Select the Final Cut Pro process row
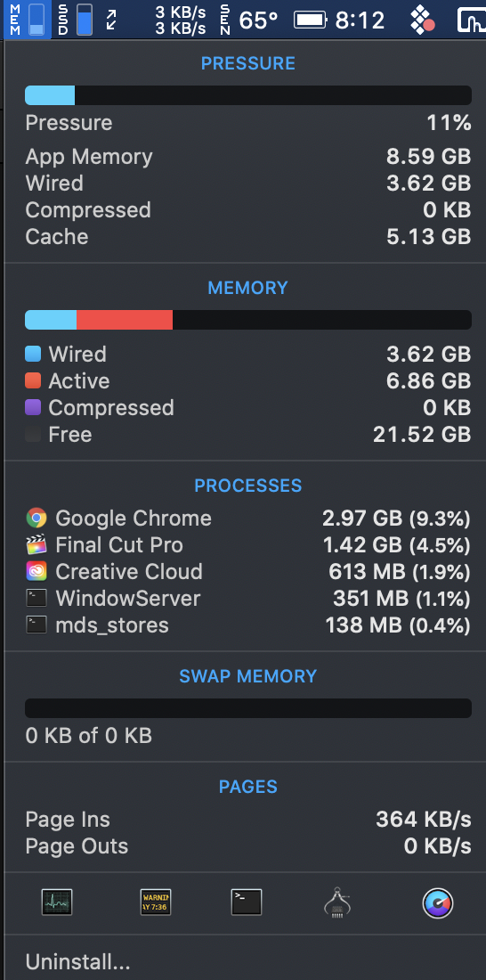The width and height of the screenshot is (486, 980). (x=248, y=545)
